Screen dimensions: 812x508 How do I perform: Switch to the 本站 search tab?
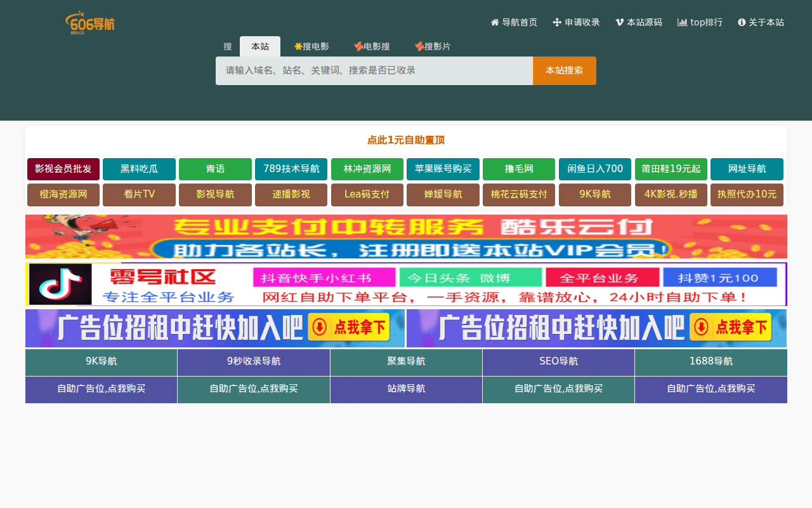point(260,46)
